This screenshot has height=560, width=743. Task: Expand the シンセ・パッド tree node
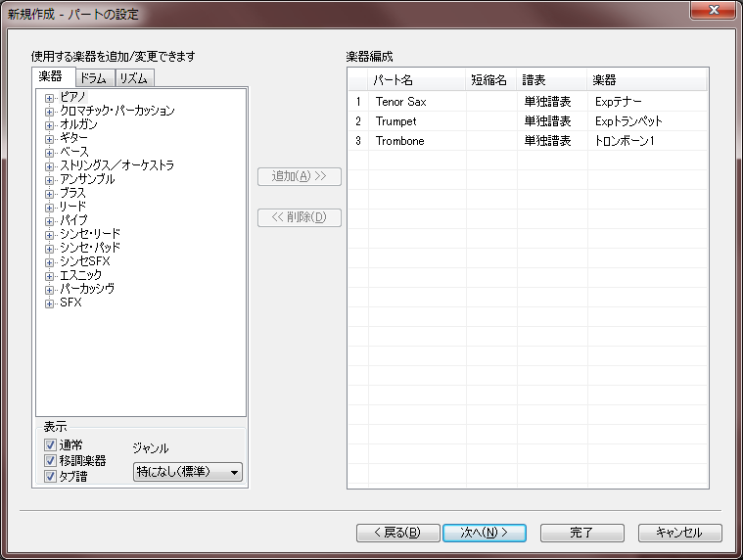pyautogui.click(x=49, y=250)
